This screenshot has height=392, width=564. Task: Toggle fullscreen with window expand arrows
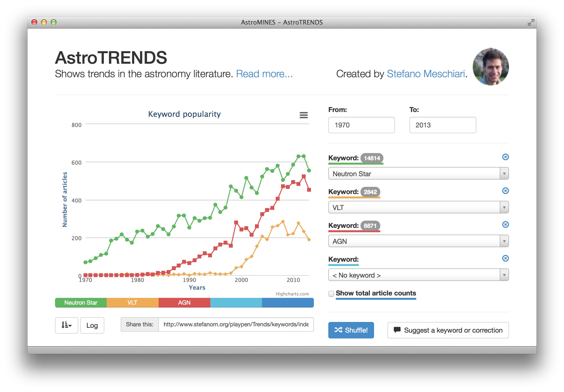[531, 22]
